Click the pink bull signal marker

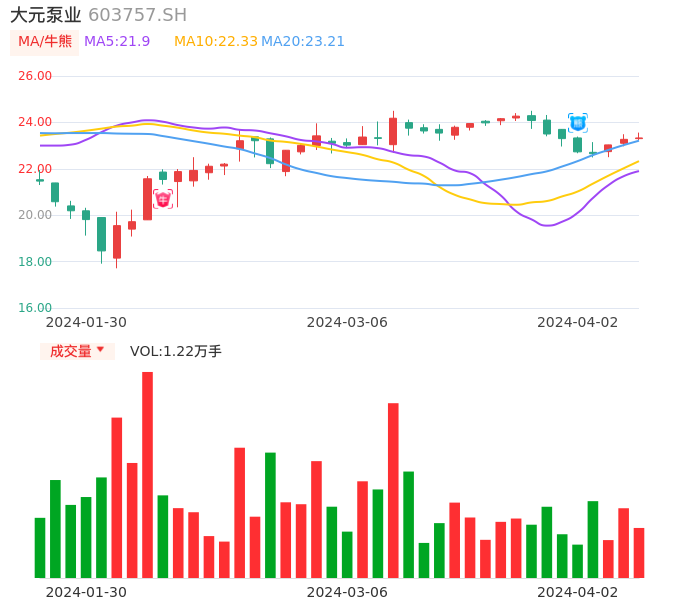click(x=163, y=199)
